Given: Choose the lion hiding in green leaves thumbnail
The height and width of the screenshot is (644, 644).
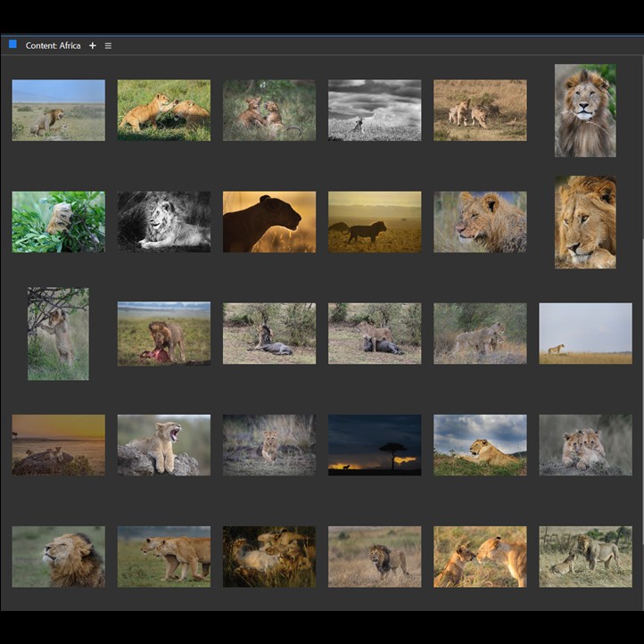Looking at the screenshot, I should point(58,221).
